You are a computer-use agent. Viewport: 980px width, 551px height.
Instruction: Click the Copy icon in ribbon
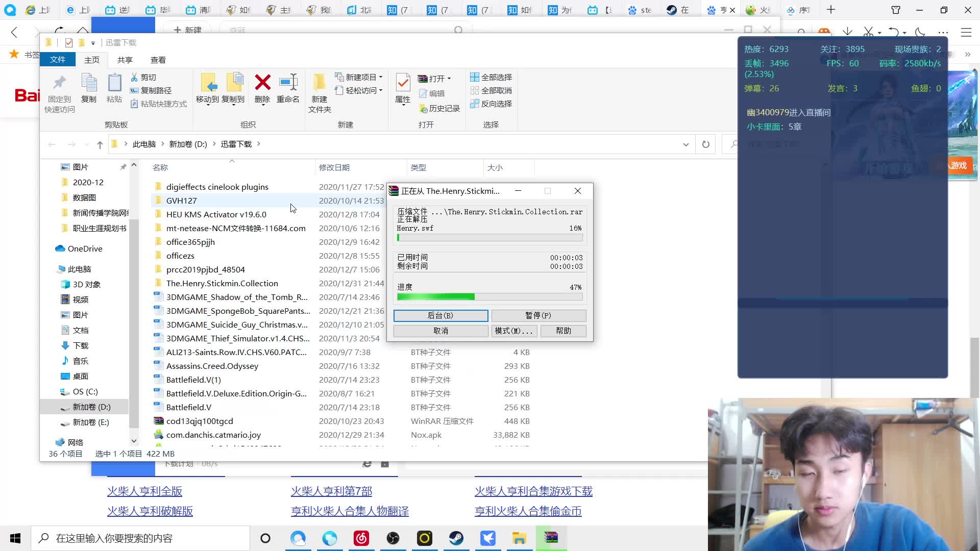(89, 83)
